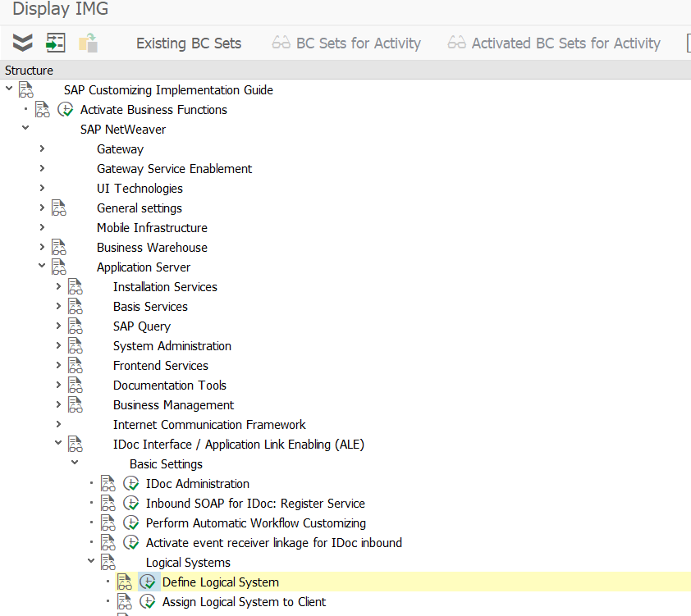Collapse SAP Customizing Implementation Guide root node
Viewport: 691px width, 616px height.
pos(9,89)
